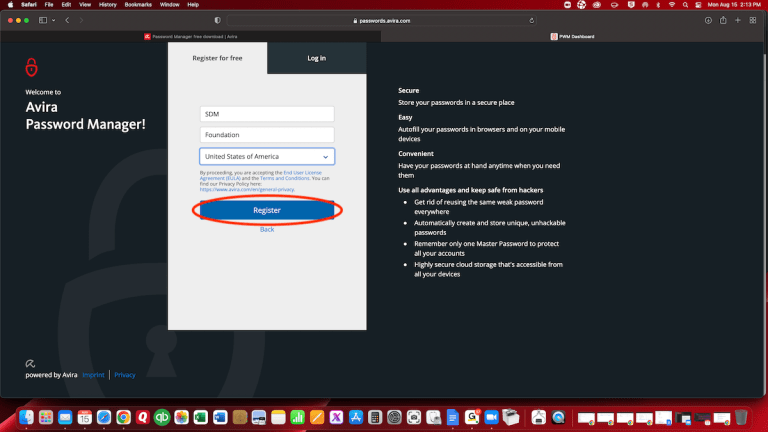
Task: Click the blue Register button
Action: tap(267, 210)
